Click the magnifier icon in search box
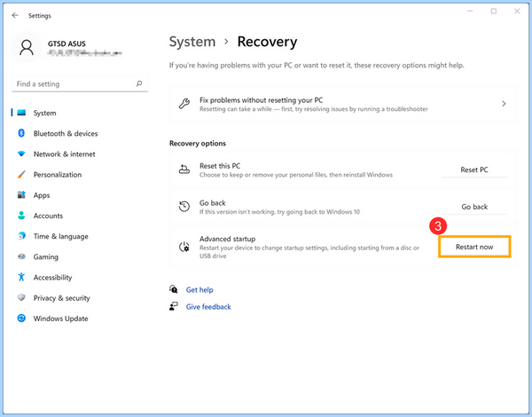Viewport: 532px width, 417px height. coord(139,83)
